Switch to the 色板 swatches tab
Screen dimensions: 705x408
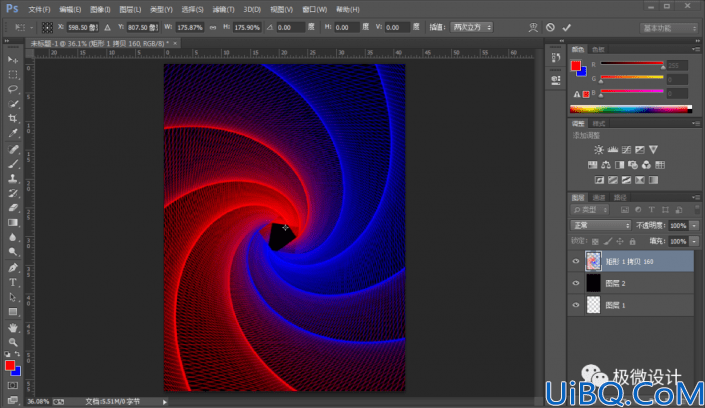click(598, 49)
